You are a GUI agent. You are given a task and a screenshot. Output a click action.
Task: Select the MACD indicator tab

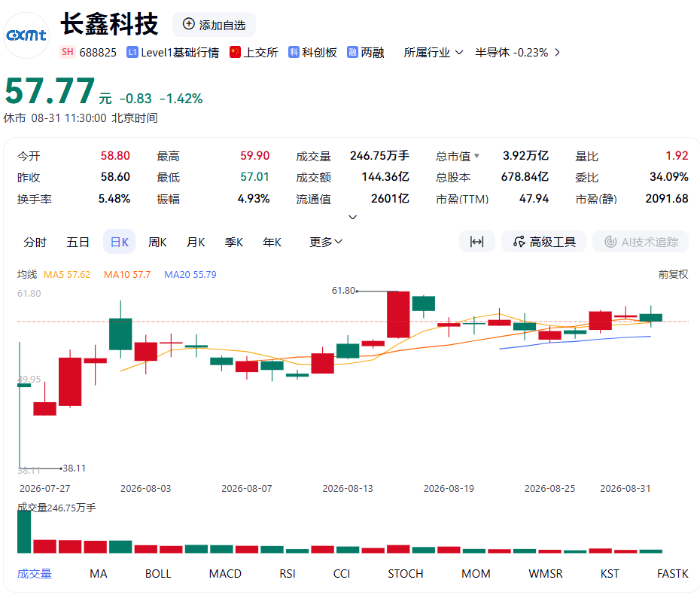(225, 574)
